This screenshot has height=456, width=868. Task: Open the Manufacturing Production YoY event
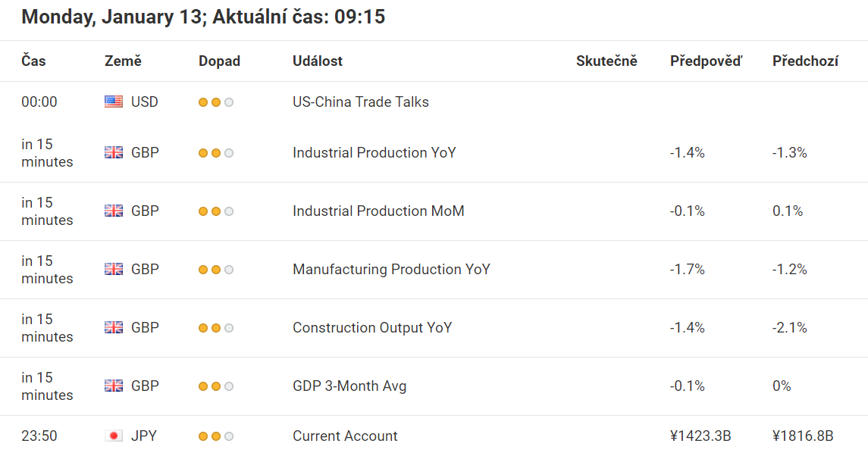(391, 270)
